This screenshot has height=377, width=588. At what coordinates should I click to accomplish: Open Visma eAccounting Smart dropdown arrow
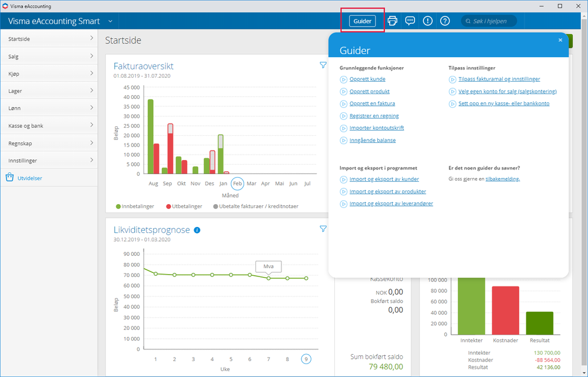click(110, 21)
